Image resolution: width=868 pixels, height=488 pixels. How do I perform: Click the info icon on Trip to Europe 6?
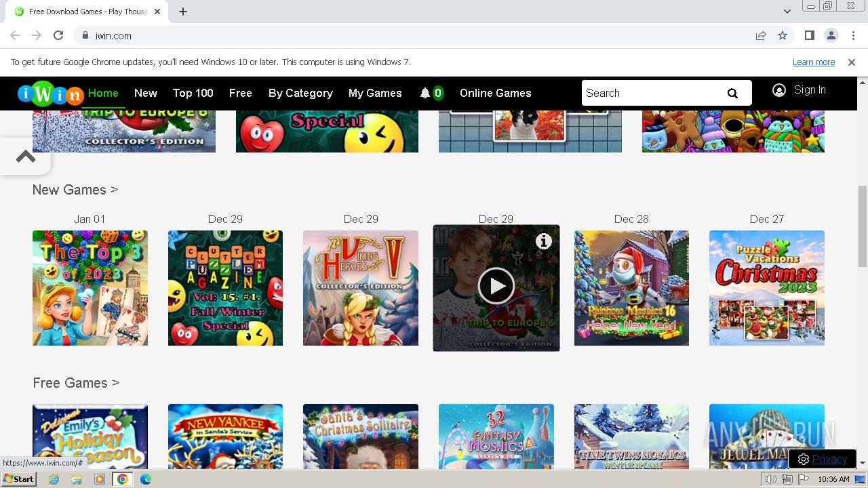(x=544, y=241)
